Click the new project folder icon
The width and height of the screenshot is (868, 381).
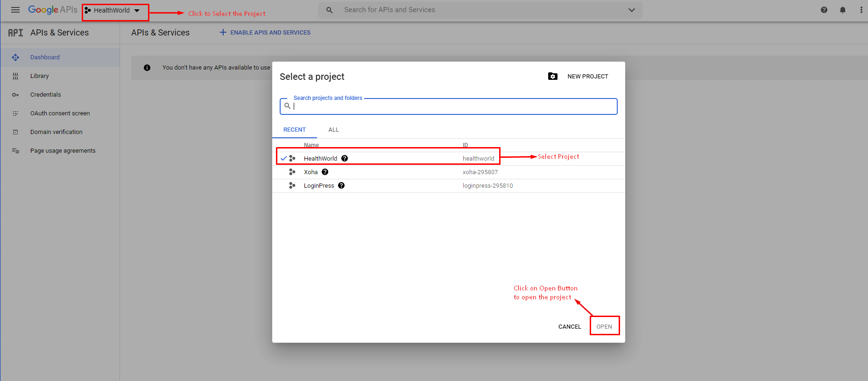coord(553,76)
